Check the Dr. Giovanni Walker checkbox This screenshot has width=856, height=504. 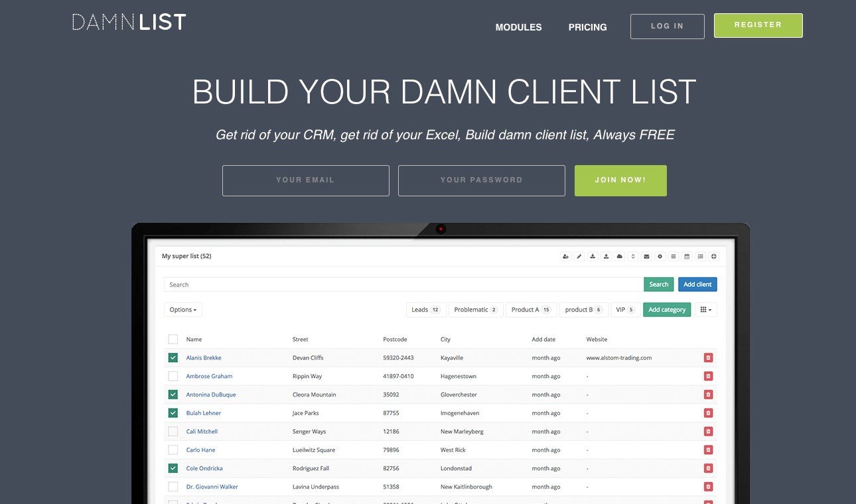coord(173,487)
